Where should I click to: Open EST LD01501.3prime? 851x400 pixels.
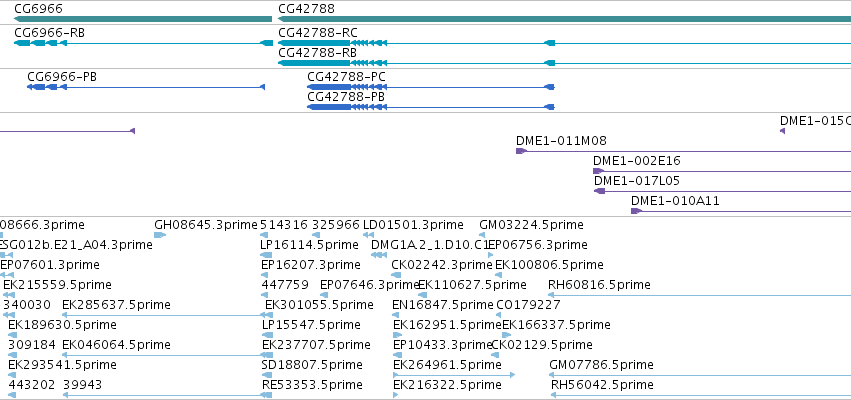[x=413, y=225]
